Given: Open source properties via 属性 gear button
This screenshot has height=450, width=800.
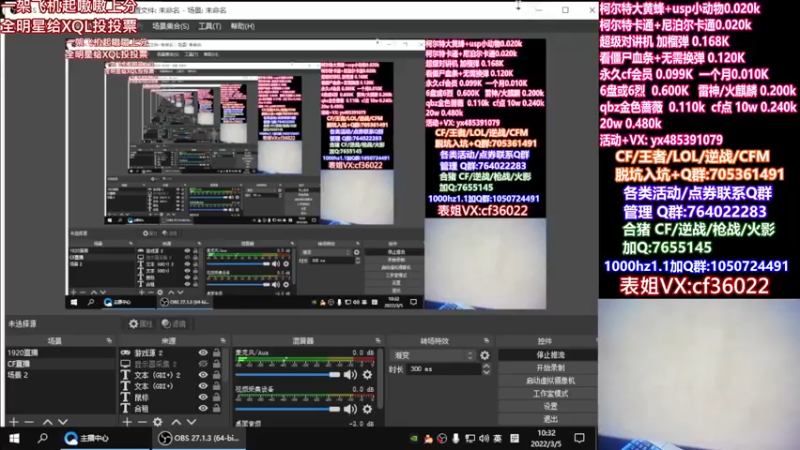Looking at the screenshot, I should tap(140, 323).
